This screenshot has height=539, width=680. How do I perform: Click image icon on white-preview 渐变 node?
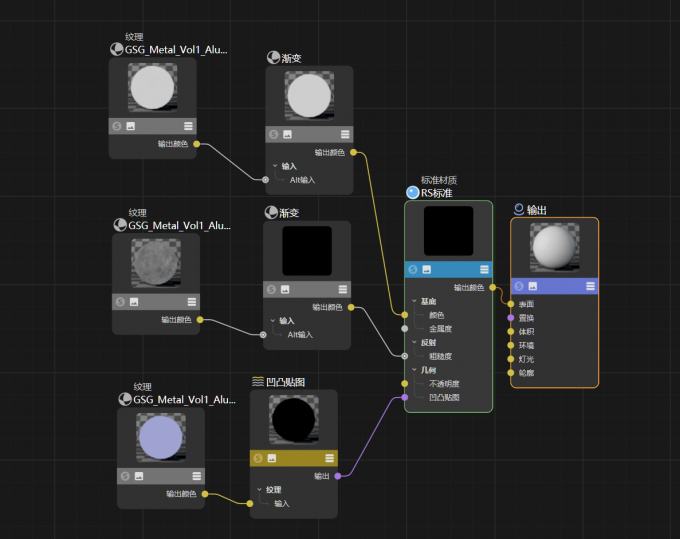click(x=287, y=134)
